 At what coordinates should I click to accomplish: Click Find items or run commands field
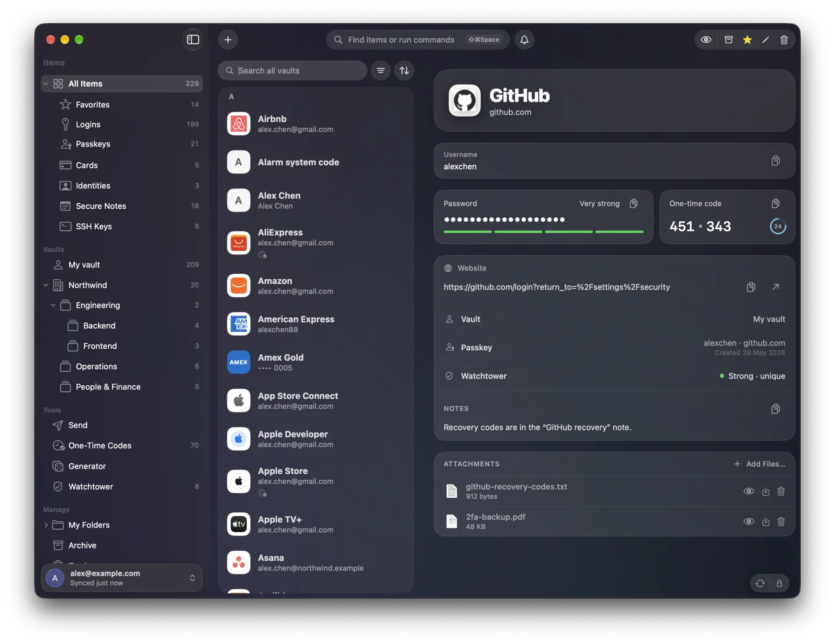click(417, 39)
